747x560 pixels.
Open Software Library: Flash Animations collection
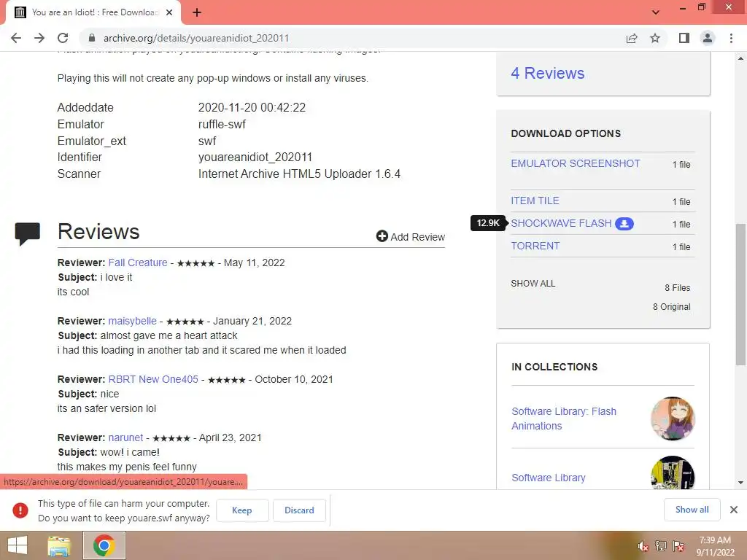(x=564, y=419)
